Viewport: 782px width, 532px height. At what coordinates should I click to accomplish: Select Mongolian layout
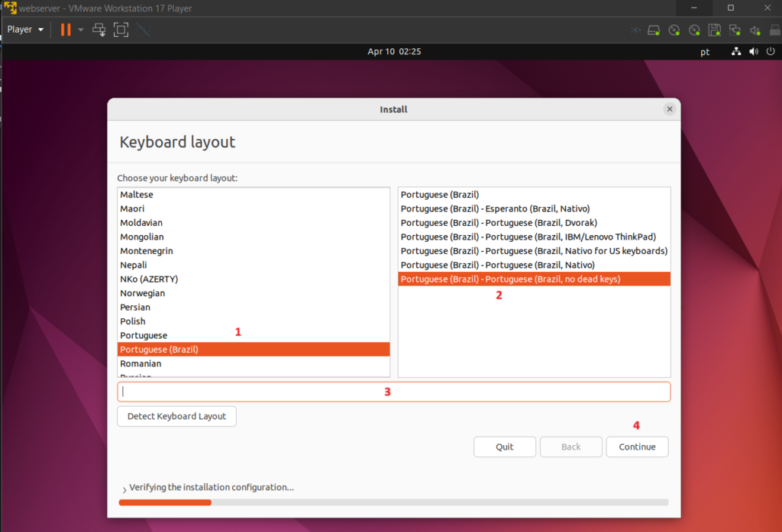(x=254, y=237)
